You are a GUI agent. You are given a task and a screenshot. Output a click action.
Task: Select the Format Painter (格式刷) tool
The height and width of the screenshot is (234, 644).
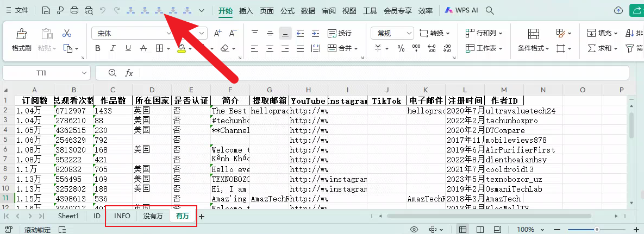point(22,40)
